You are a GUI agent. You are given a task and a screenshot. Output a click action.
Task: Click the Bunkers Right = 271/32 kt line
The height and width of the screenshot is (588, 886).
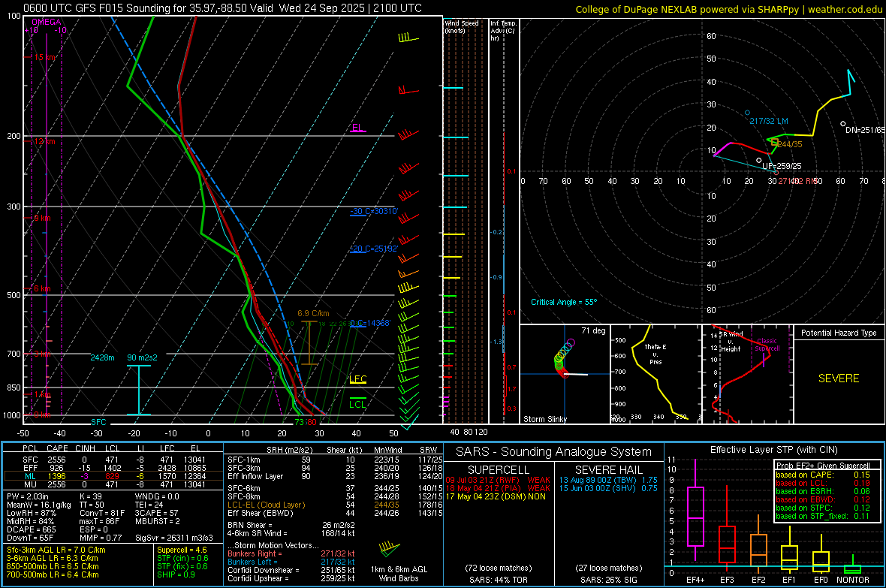[x=291, y=553]
